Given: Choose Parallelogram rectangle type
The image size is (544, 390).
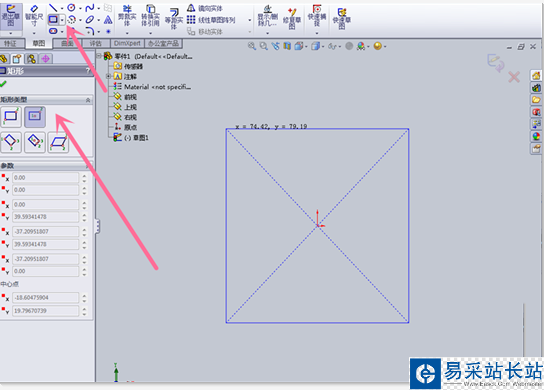Looking at the screenshot, I should click(x=58, y=142).
